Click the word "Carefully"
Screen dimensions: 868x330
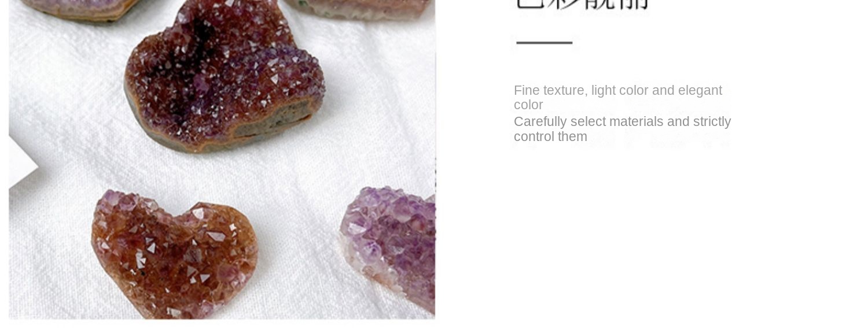[540, 122]
